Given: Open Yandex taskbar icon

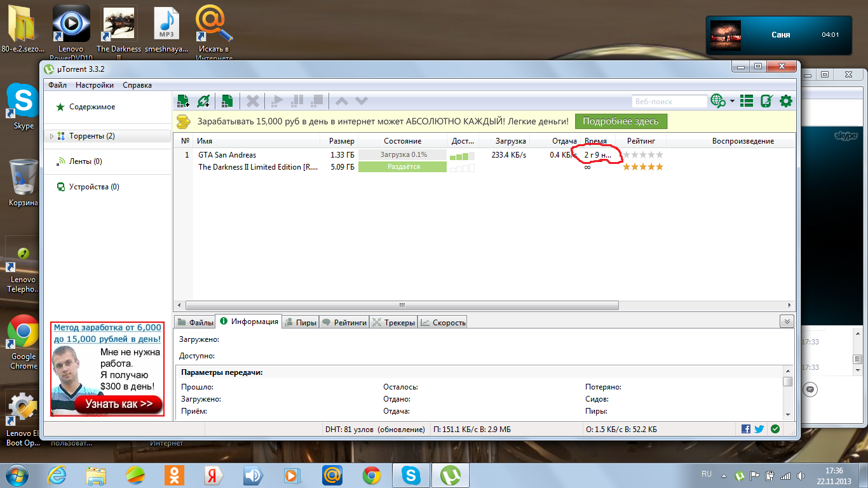Looking at the screenshot, I should point(212,475).
